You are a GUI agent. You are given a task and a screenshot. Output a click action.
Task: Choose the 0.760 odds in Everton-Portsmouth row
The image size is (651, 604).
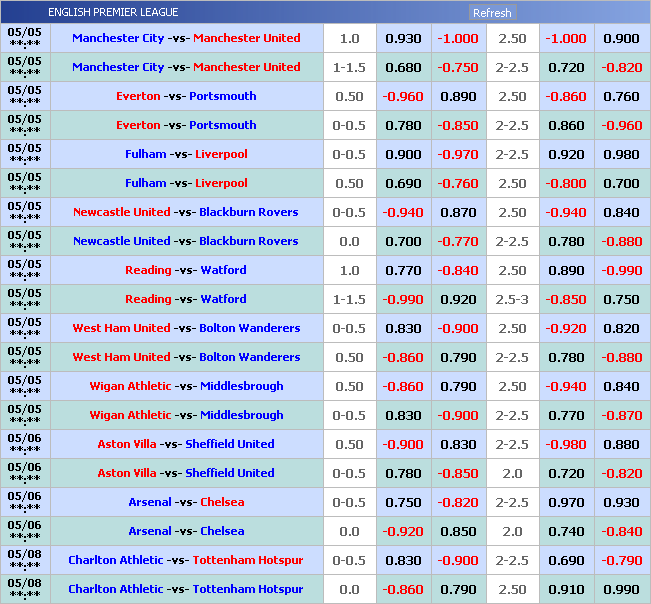pos(621,96)
